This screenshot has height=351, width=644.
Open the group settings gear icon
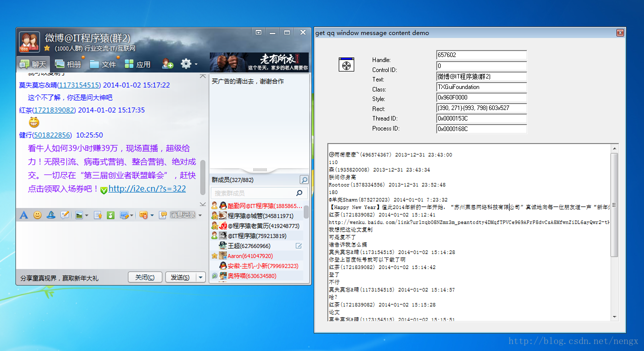pyautogui.click(x=186, y=63)
